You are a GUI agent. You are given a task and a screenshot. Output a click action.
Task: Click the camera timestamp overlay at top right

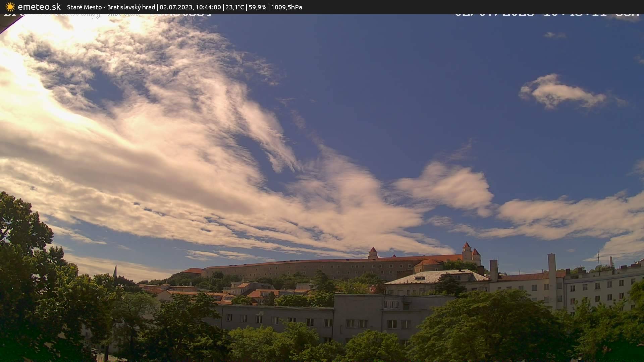pos(547,15)
